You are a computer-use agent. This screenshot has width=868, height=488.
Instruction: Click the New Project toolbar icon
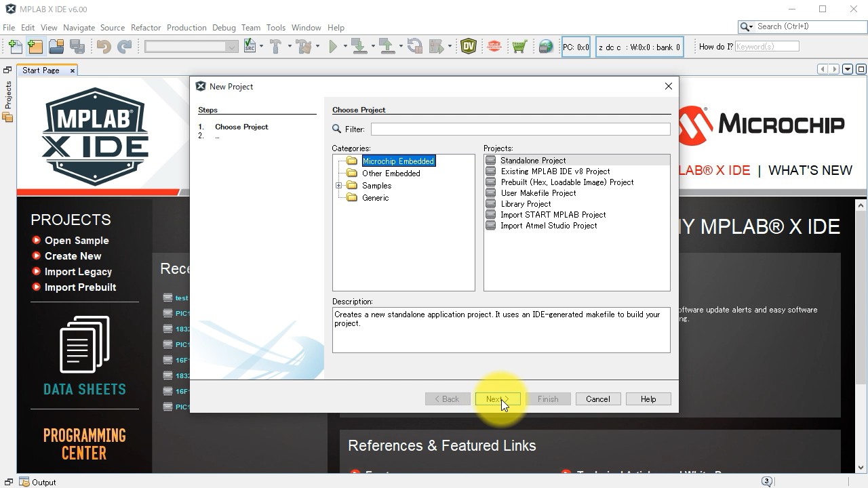point(35,46)
